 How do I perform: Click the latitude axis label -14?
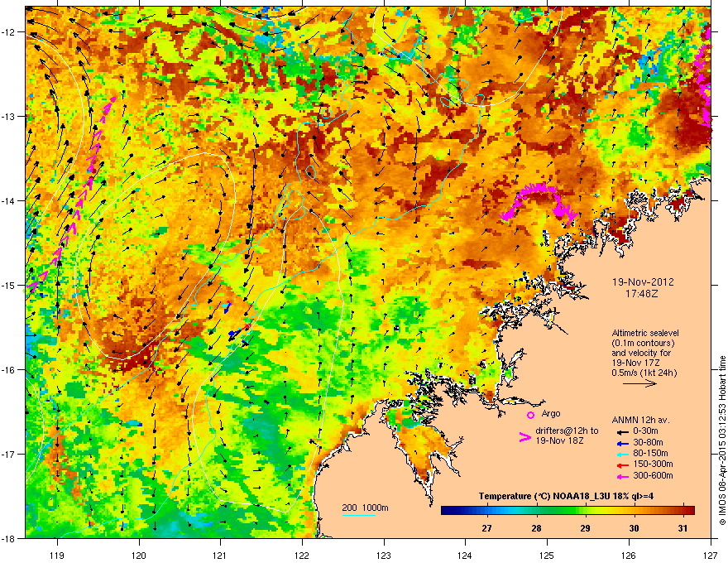point(8,200)
